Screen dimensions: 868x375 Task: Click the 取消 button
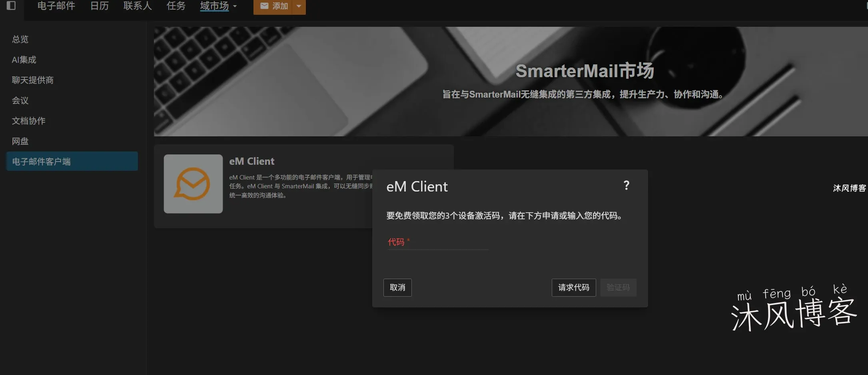[397, 287]
